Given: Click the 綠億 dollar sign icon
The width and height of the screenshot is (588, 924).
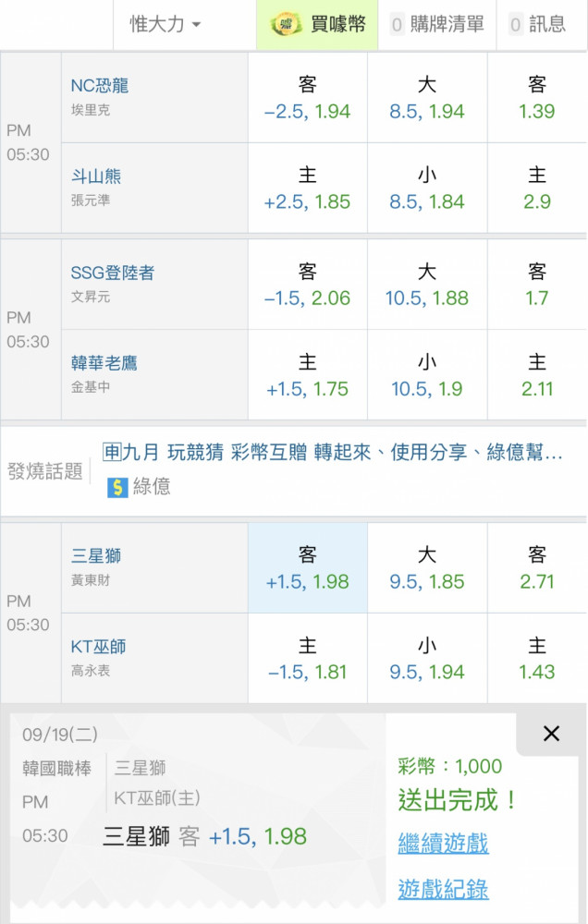Looking at the screenshot, I should tap(117, 487).
